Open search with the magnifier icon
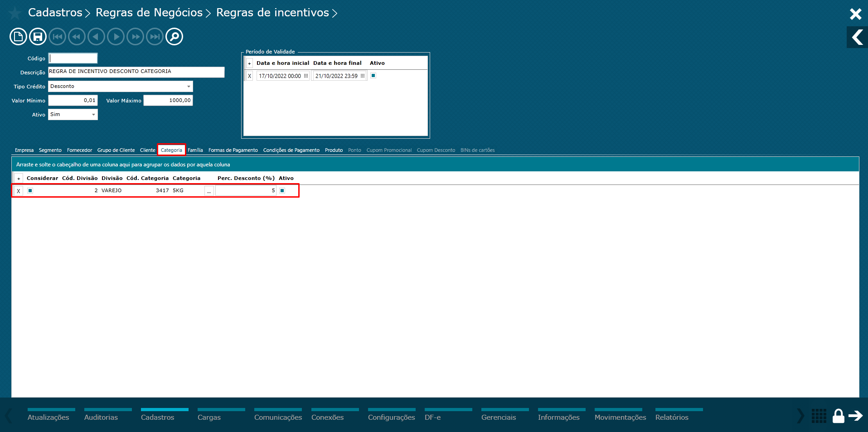 175,37
